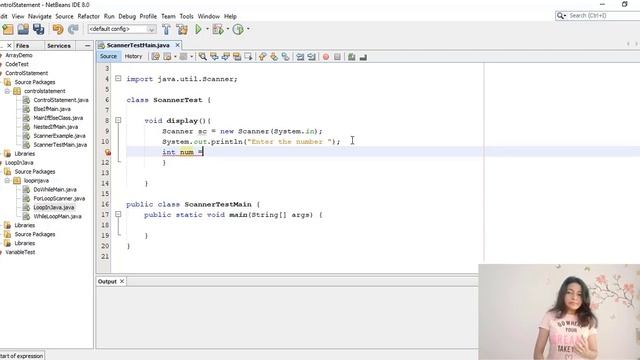640x360 pixels.
Task: Select the Source view button
Action: click(x=108, y=56)
